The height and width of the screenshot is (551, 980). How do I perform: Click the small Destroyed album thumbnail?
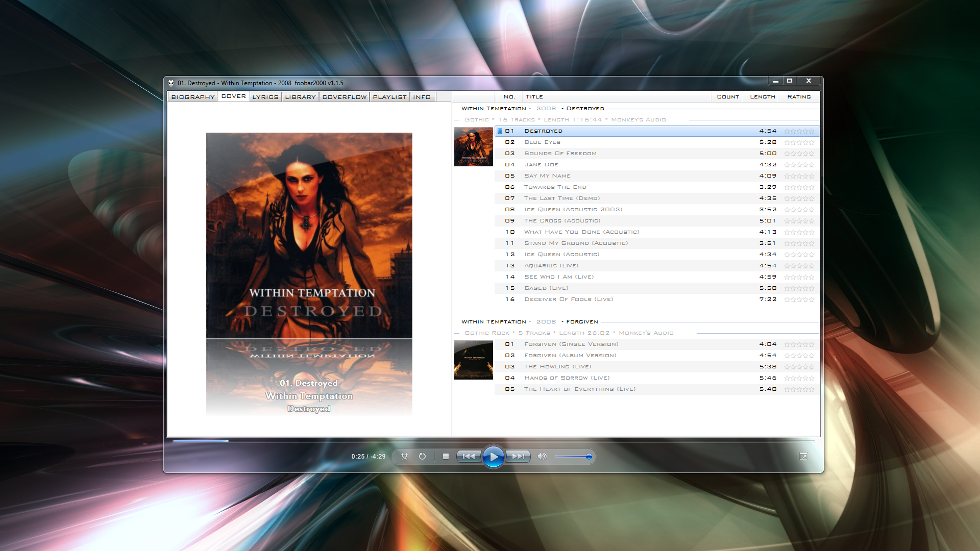(474, 146)
